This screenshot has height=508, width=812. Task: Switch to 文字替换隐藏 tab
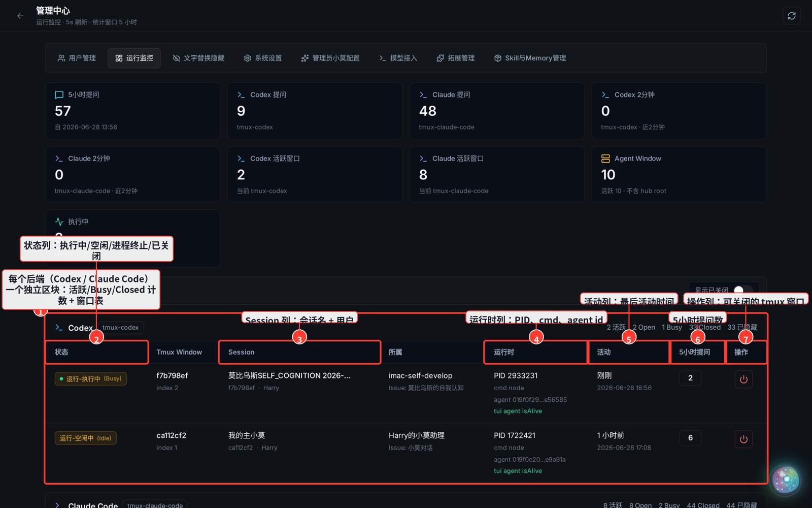point(198,58)
